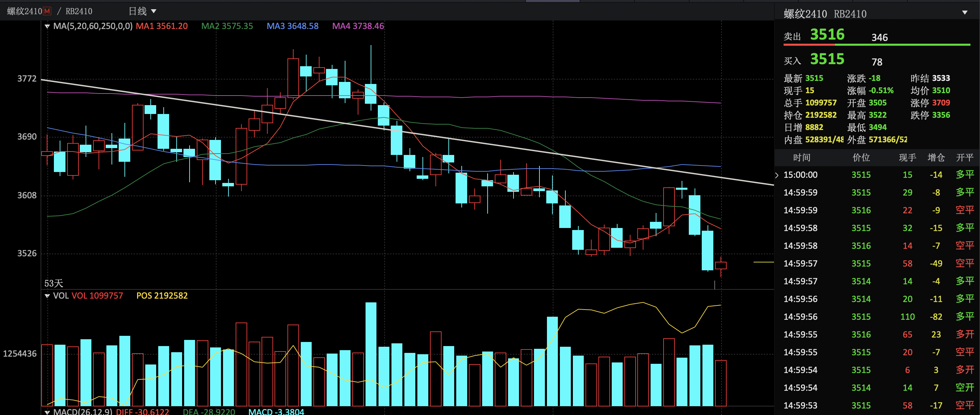This screenshot has width=980, height=415.
Task: Select the white descending trendline on chart
Action: click(x=407, y=132)
